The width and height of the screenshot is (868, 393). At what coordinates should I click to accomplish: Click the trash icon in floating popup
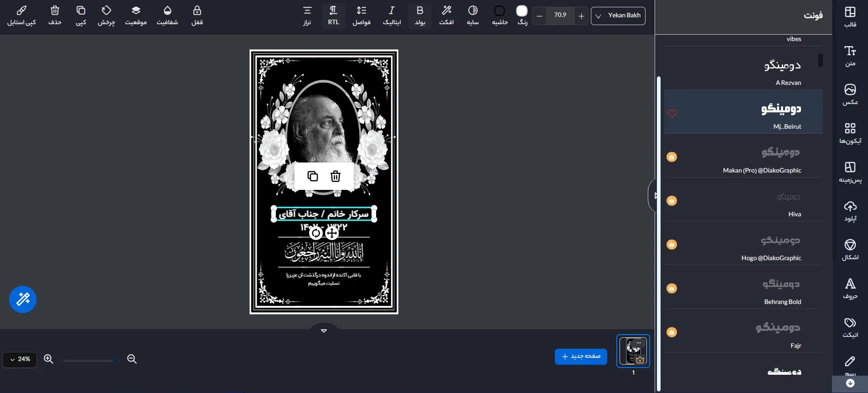tap(336, 176)
